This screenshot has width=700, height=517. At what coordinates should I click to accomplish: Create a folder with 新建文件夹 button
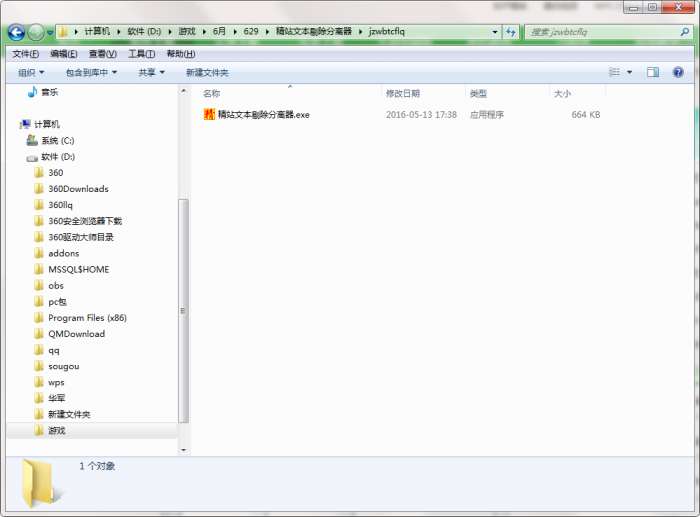[207, 72]
